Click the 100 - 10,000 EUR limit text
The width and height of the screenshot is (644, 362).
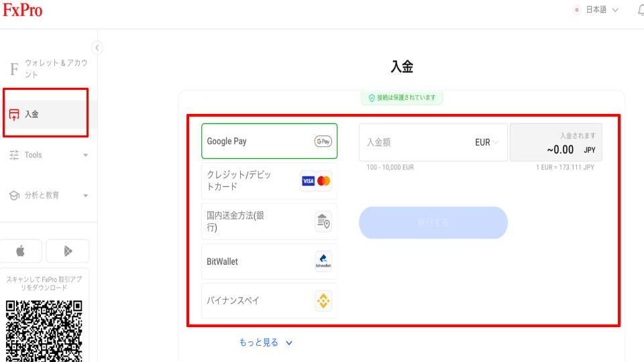pyautogui.click(x=390, y=168)
